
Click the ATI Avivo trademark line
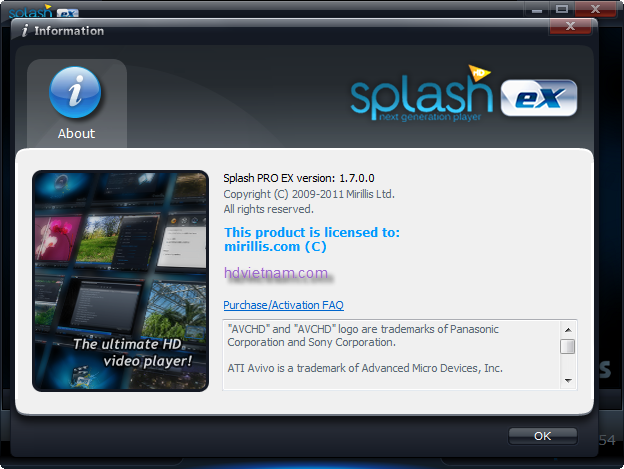[365, 368]
